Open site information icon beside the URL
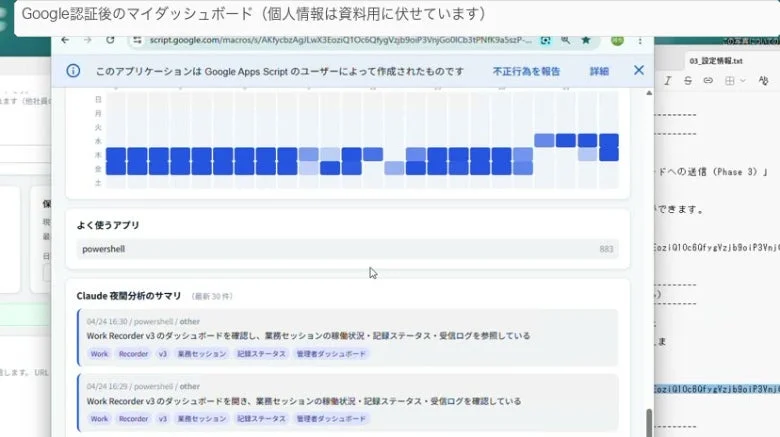780x437 pixels. [137, 40]
